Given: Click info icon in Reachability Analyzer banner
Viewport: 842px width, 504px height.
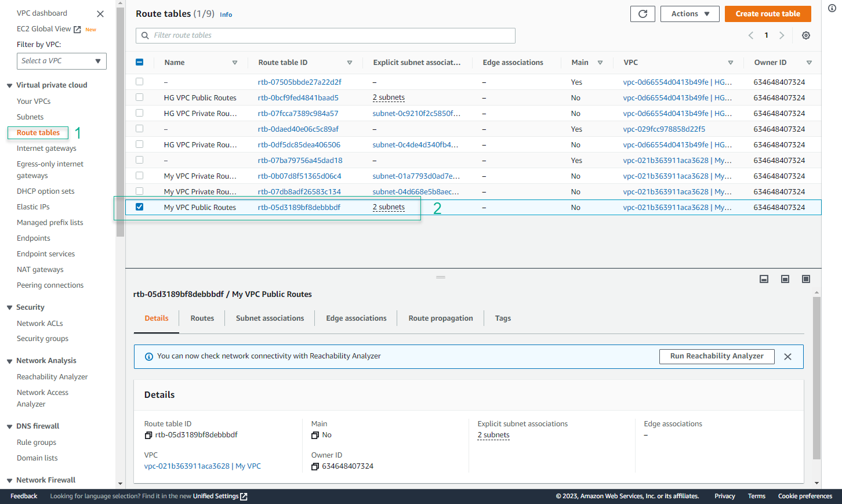Looking at the screenshot, I should 149,357.
